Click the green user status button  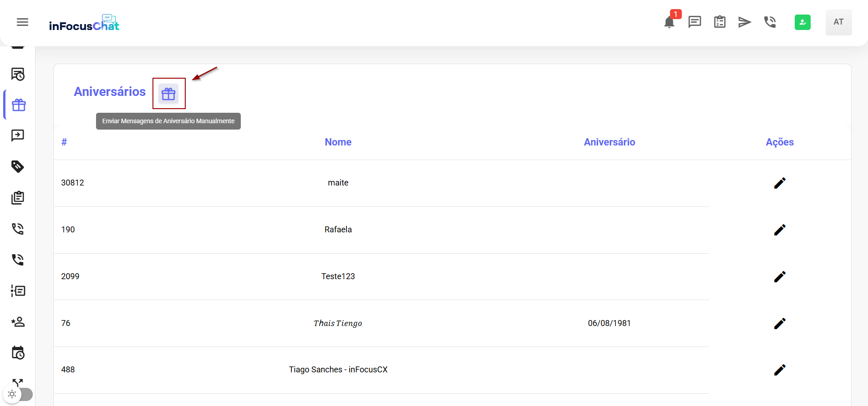point(802,22)
